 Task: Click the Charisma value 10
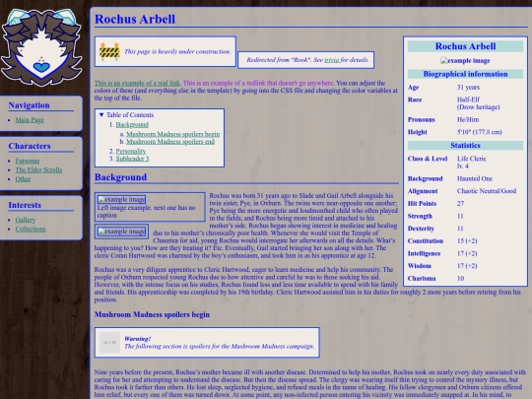coord(460,279)
